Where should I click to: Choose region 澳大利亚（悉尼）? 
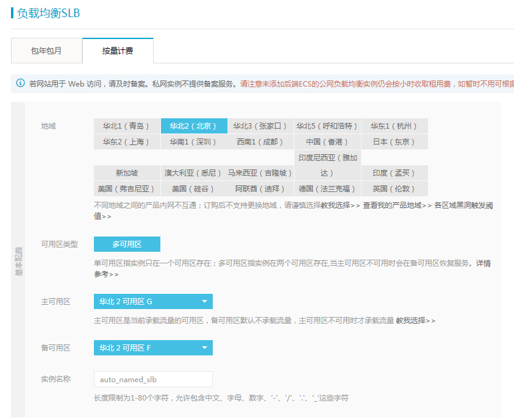pyautogui.click(x=194, y=173)
